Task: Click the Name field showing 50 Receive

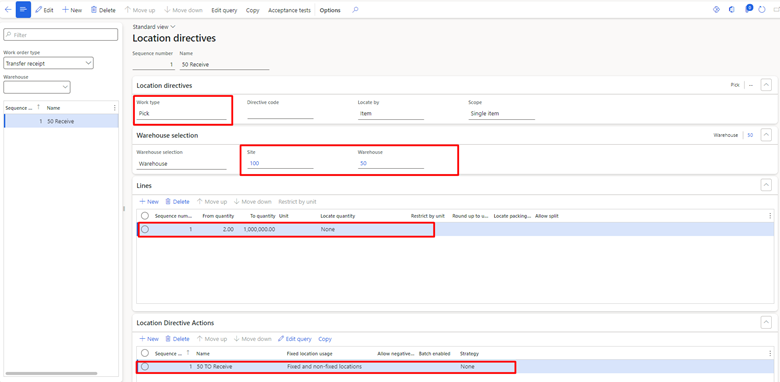Action: (x=224, y=64)
